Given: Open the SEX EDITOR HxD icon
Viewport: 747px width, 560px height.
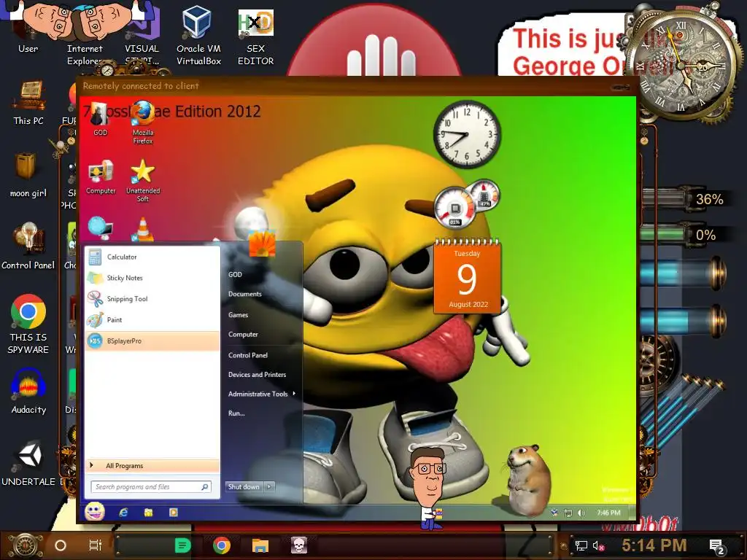Looking at the screenshot, I should click(256, 37).
